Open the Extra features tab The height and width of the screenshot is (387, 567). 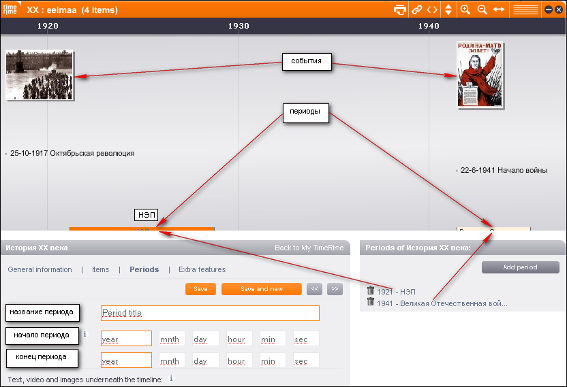tap(202, 269)
